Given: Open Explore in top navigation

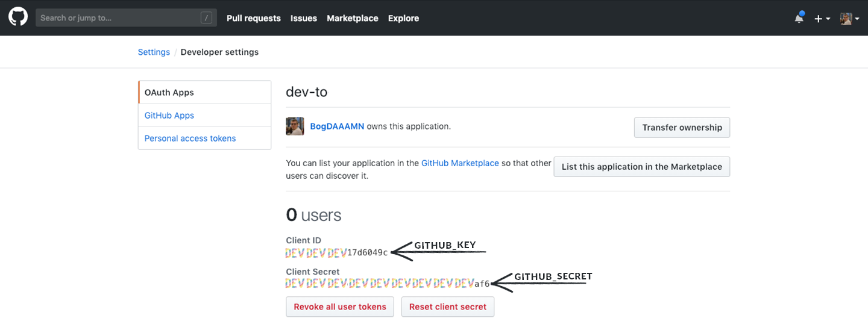Looking at the screenshot, I should tap(403, 18).
